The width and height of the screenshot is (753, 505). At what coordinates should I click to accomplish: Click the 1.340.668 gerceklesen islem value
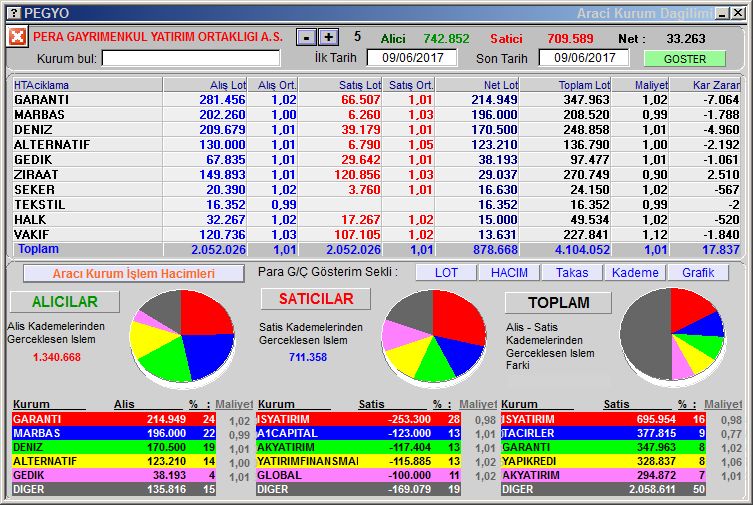tap(57, 357)
